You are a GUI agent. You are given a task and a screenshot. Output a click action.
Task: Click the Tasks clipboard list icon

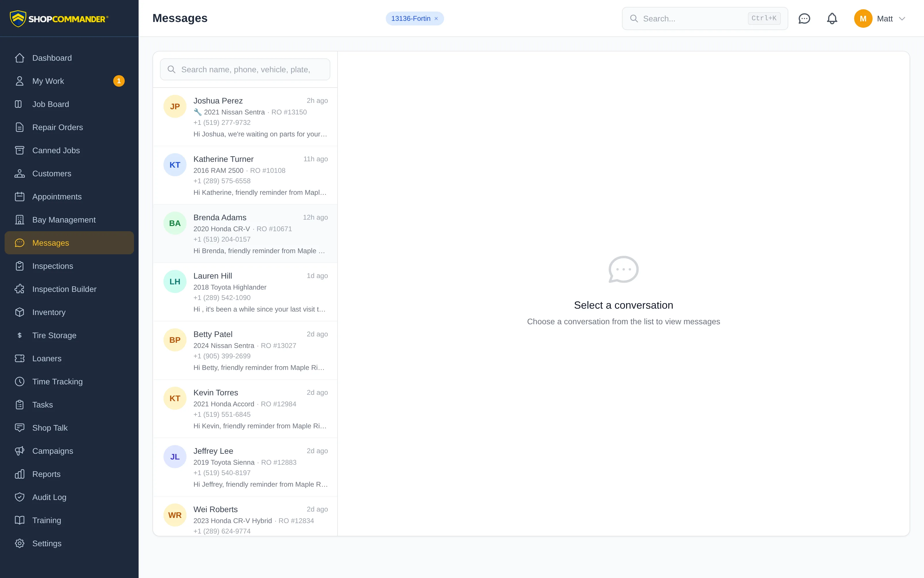tap(19, 405)
